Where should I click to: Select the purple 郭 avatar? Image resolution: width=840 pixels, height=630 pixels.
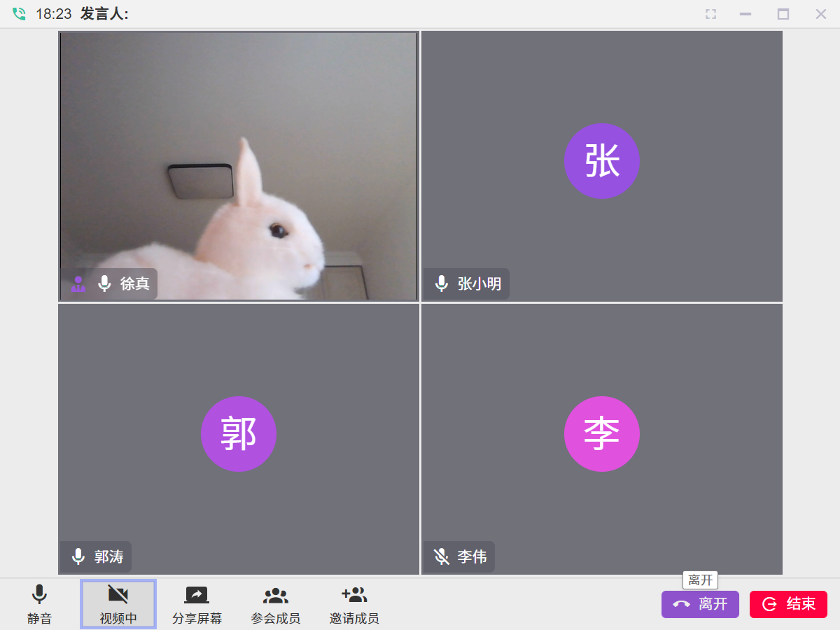click(239, 434)
